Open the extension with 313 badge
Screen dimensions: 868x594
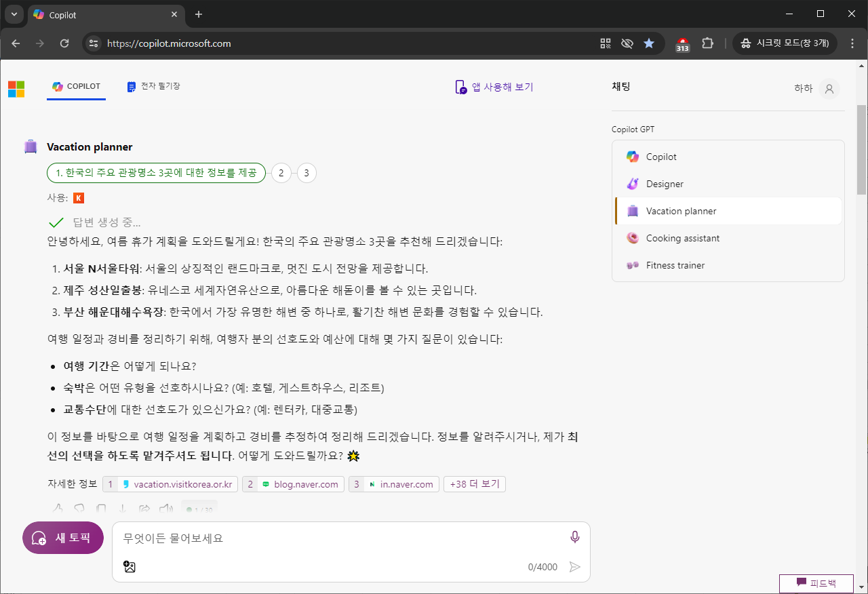click(683, 44)
